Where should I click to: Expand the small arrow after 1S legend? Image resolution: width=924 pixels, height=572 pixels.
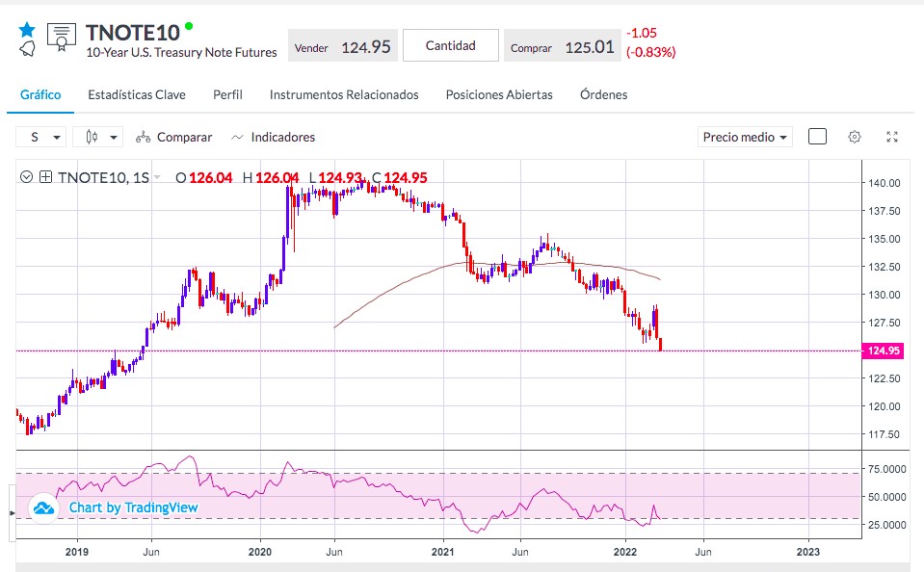point(157,177)
